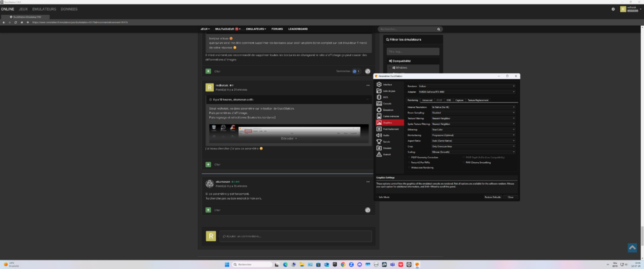Switch to the Advanced tab
The width and height of the screenshot is (644, 269).
point(427,100)
